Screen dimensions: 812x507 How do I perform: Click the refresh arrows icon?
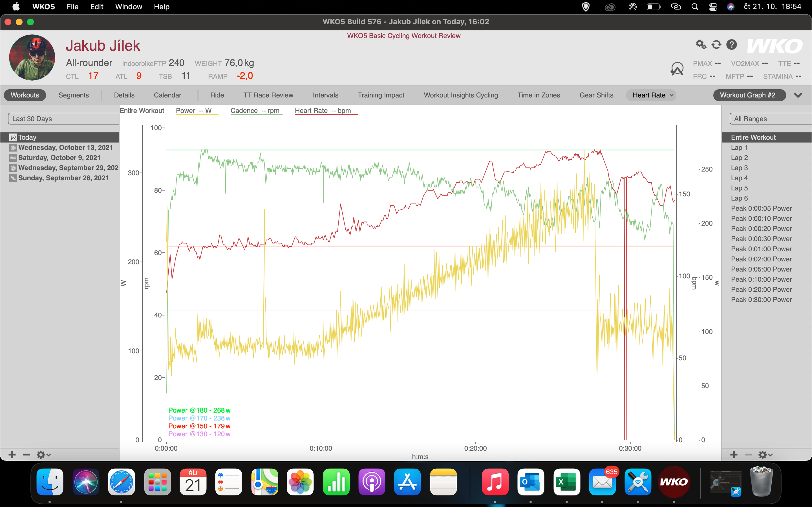coord(716,44)
